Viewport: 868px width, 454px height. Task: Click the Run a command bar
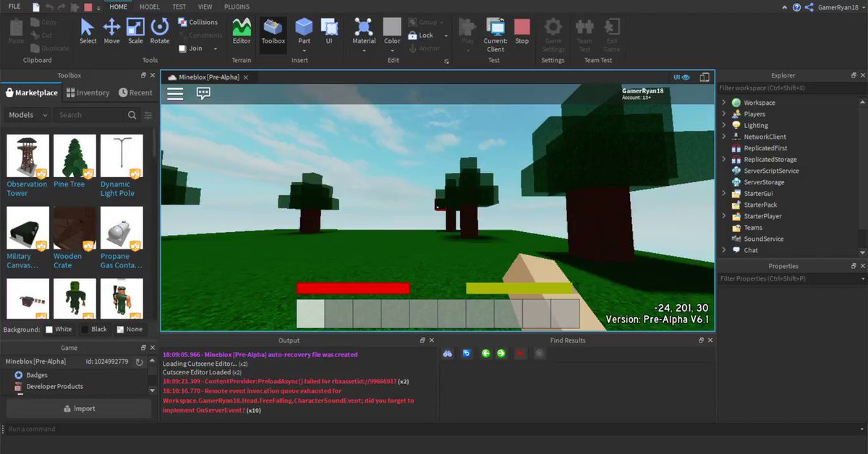tap(434, 429)
